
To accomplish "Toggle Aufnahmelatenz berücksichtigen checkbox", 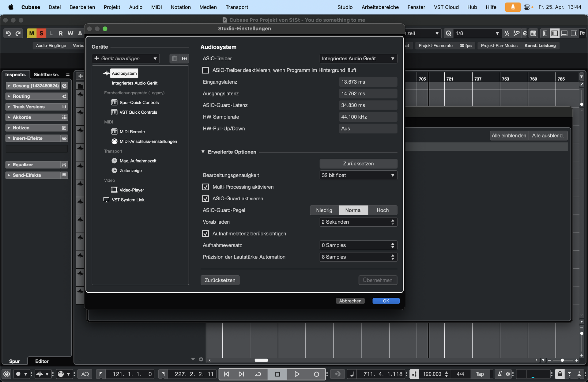I will 205,234.
